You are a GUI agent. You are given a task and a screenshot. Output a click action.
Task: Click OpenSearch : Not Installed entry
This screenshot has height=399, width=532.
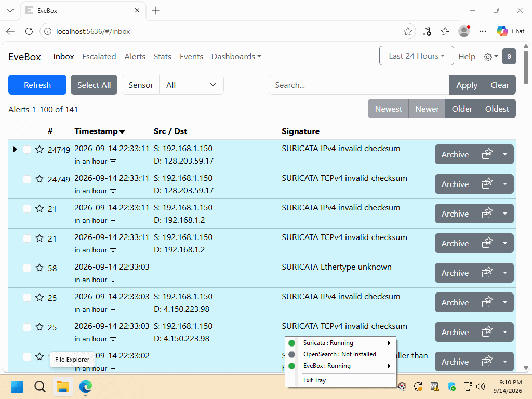pos(341,354)
